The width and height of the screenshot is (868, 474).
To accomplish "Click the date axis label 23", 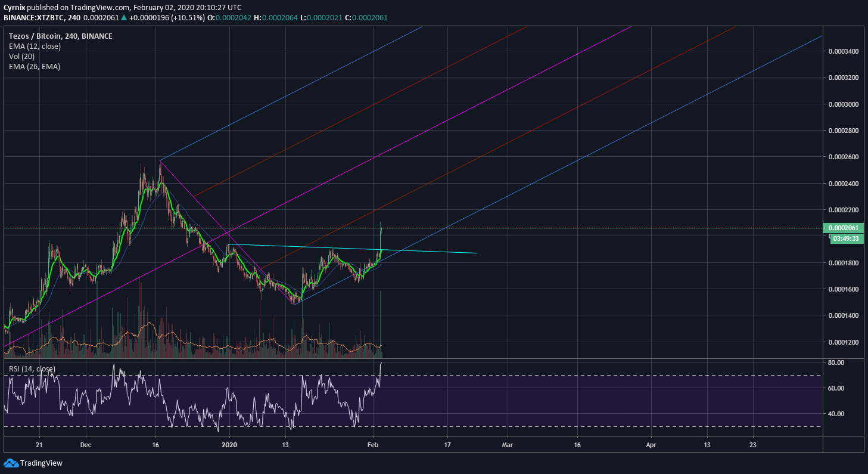I will pos(752,445).
